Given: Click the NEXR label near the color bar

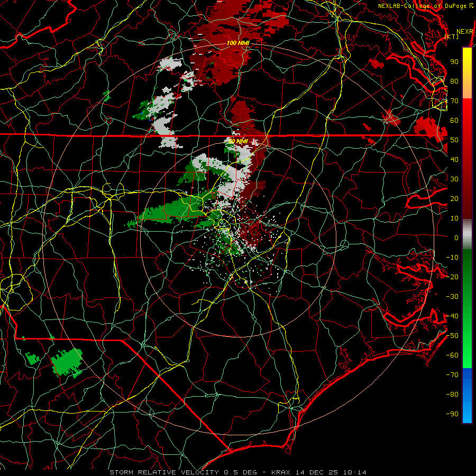Looking at the screenshot, I should [x=465, y=32].
